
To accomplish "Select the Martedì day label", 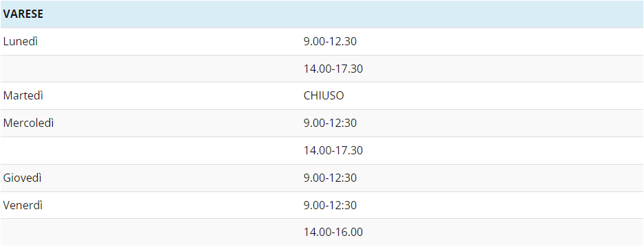I will point(23,96).
